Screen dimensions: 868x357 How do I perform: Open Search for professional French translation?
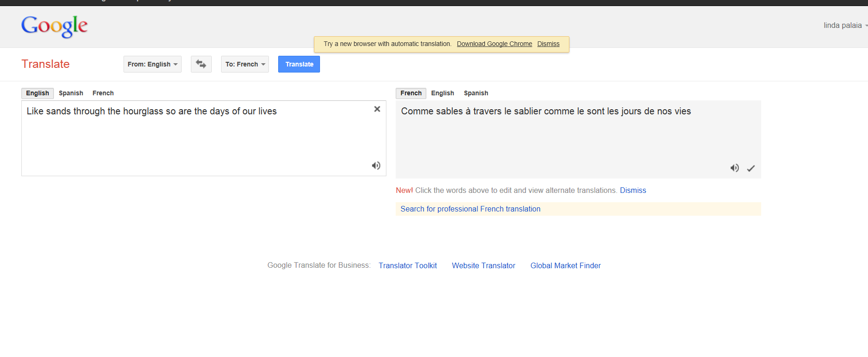(470, 209)
